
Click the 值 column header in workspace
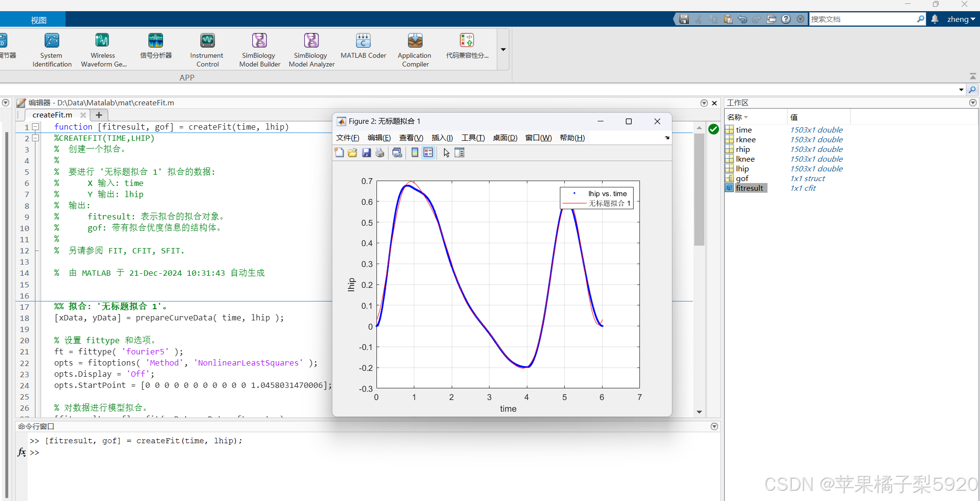[818, 117]
